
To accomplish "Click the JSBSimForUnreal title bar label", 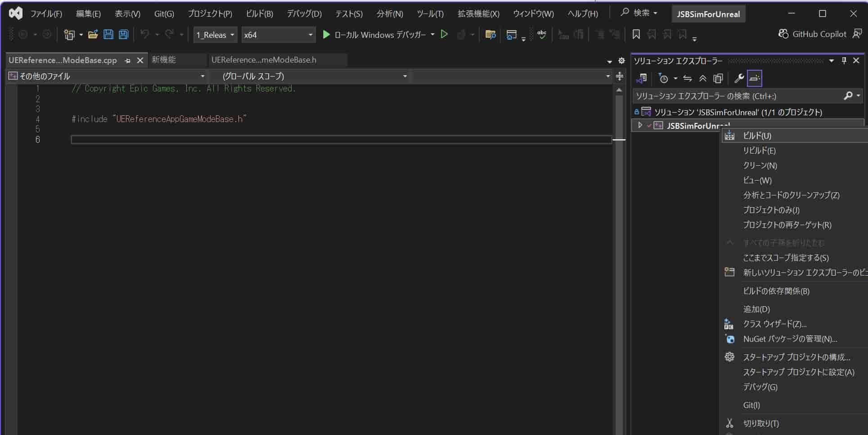I will 708,14.
